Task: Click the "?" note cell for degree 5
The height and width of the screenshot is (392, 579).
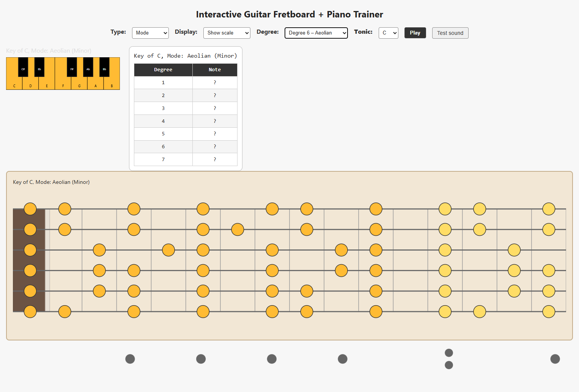Action: 215,134
